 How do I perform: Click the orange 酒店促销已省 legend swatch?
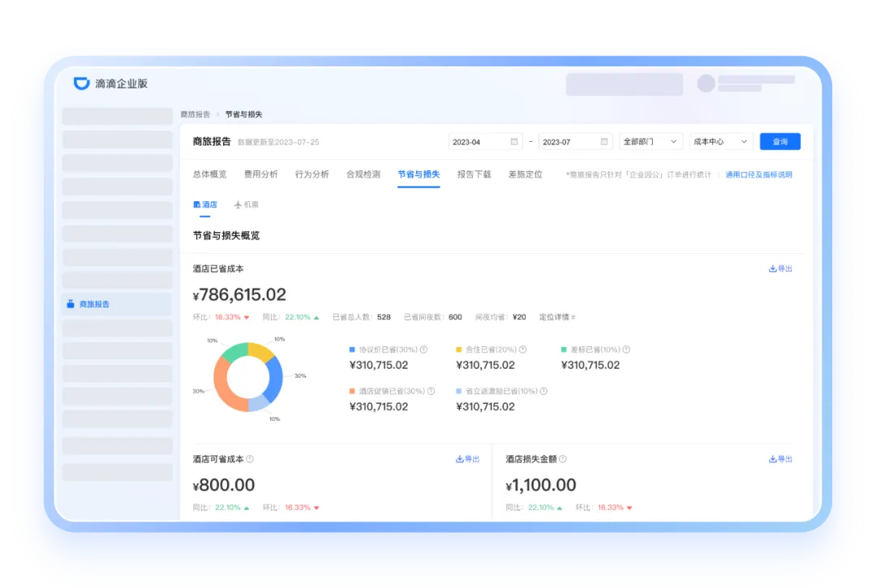tap(352, 391)
